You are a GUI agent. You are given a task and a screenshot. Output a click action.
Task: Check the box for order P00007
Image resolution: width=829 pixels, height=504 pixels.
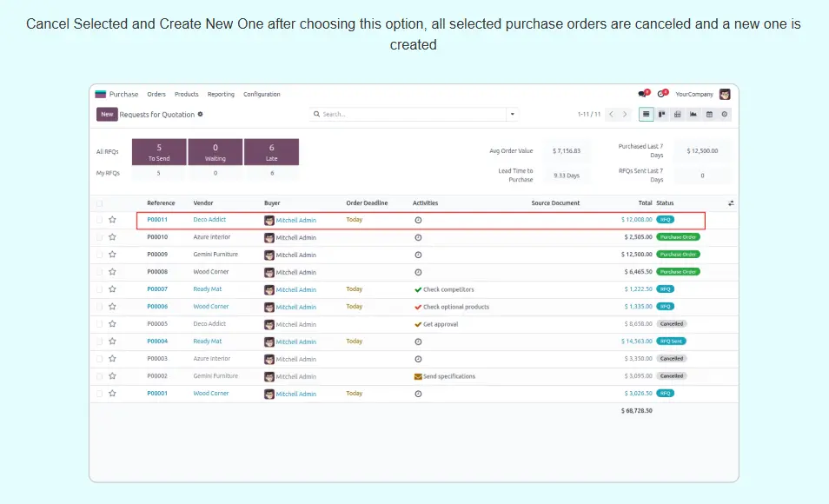point(99,289)
